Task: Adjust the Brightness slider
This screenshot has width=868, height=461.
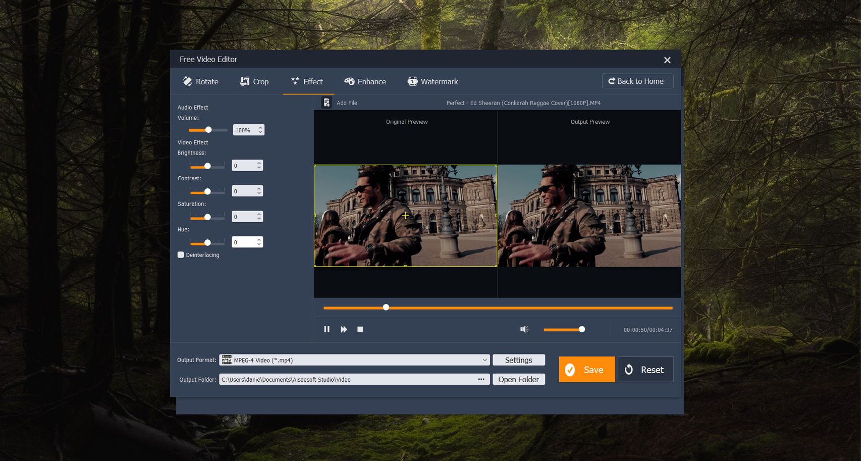Action: click(207, 166)
